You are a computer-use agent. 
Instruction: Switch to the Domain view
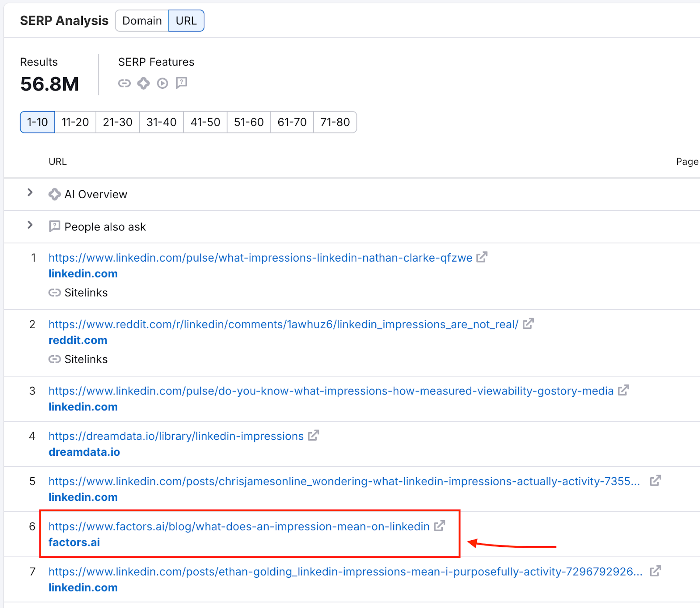142,21
